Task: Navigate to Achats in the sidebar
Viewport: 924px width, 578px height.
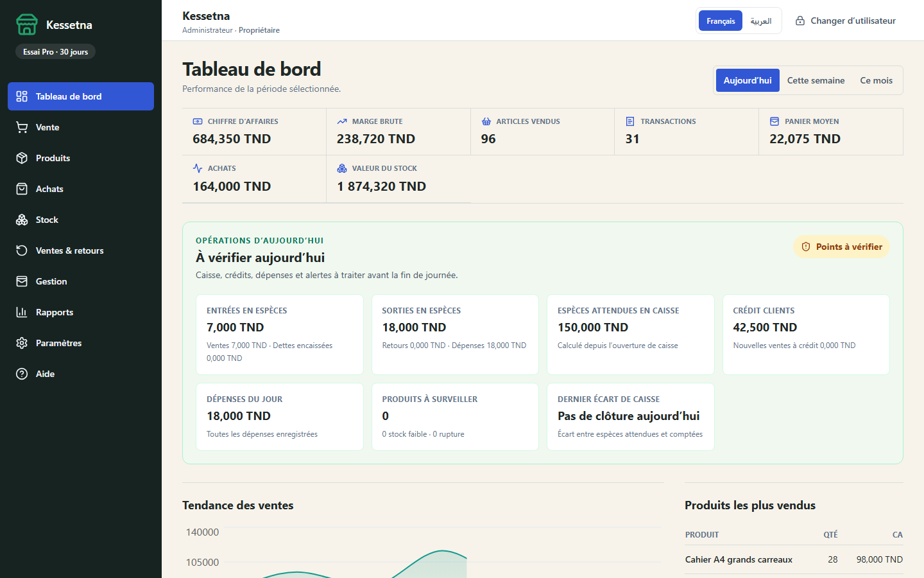Action: [x=81, y=189]
